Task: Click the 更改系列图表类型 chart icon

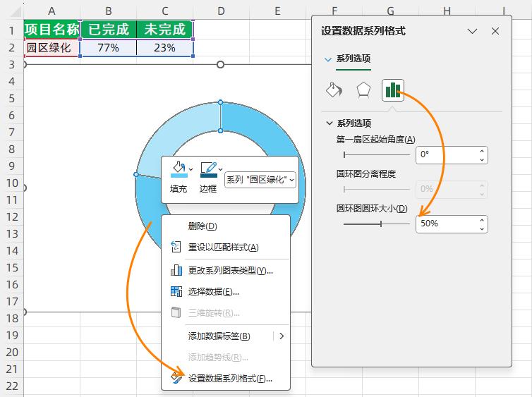Action: 176,270
